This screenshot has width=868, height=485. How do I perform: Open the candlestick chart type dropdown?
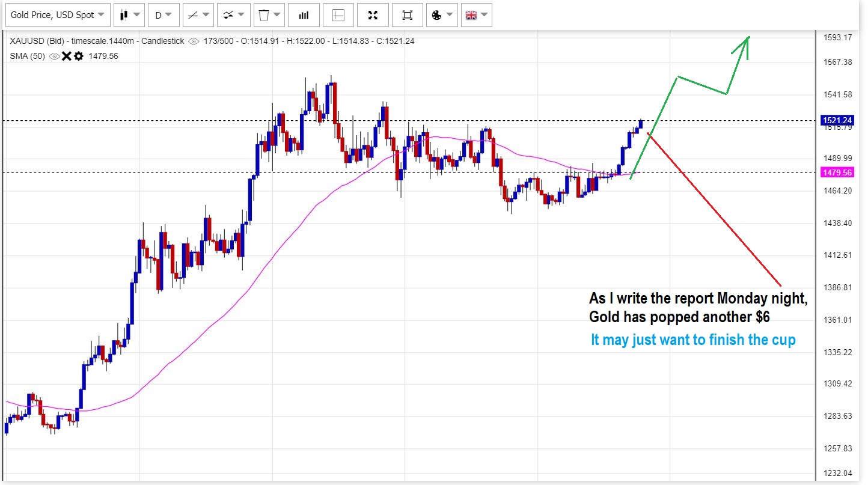click(x=129, y=15)
